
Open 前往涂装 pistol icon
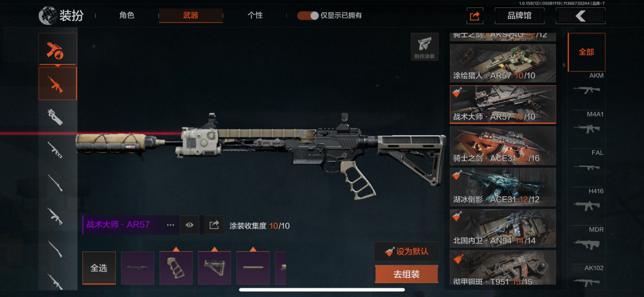pos(425,47)
